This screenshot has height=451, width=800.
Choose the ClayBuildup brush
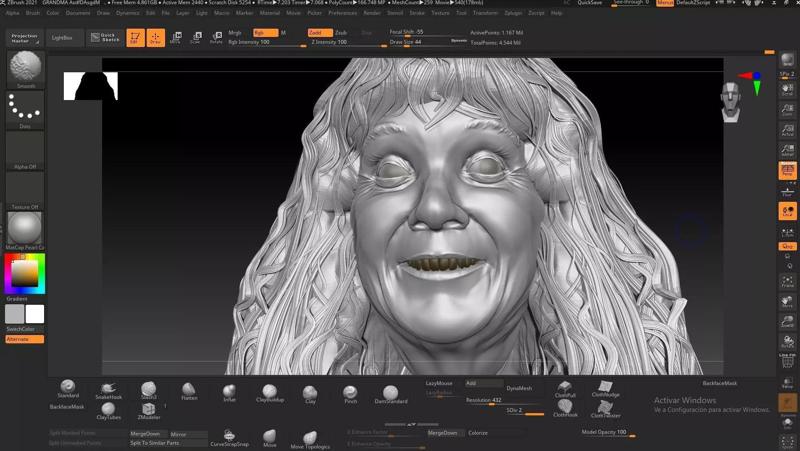tap(269, 392)
